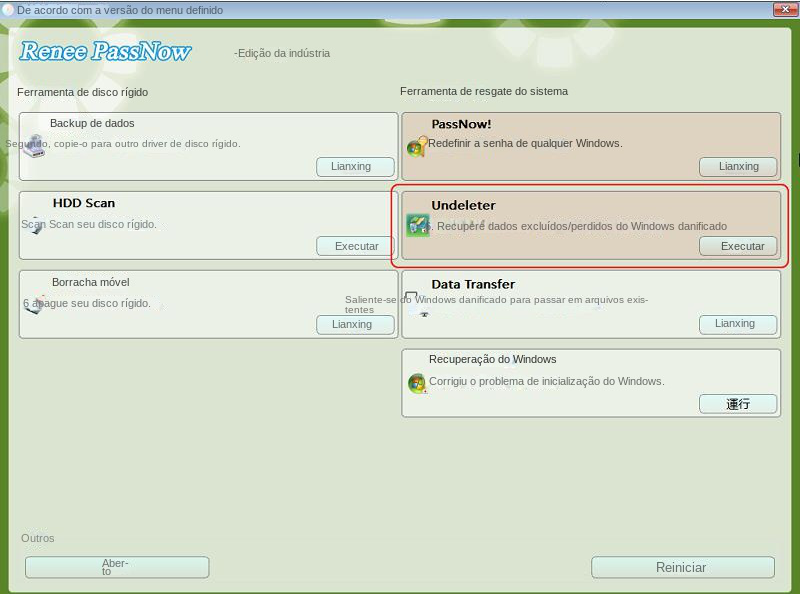Click the Recuperação do Windows icon
This screenshot has height=594, width=800.
tap(417, 383)
